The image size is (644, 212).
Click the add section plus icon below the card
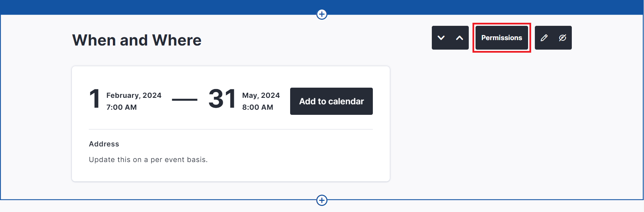322,200
